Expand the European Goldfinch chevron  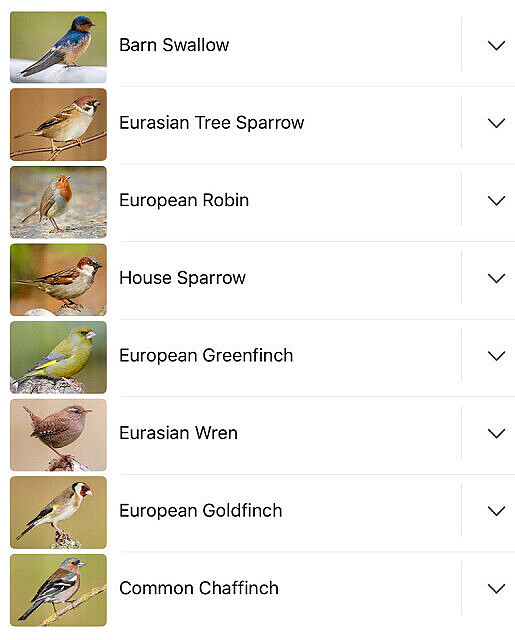coord(496,511)
